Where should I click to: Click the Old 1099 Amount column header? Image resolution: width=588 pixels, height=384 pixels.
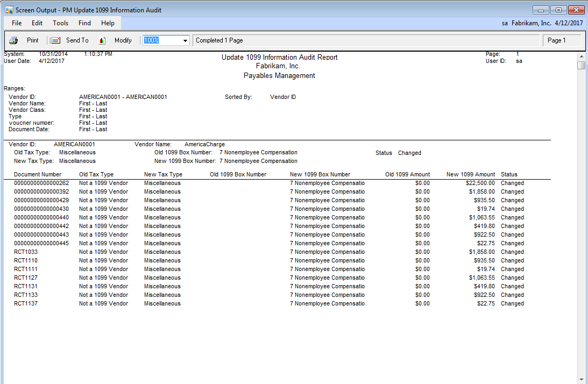[407, 174]
